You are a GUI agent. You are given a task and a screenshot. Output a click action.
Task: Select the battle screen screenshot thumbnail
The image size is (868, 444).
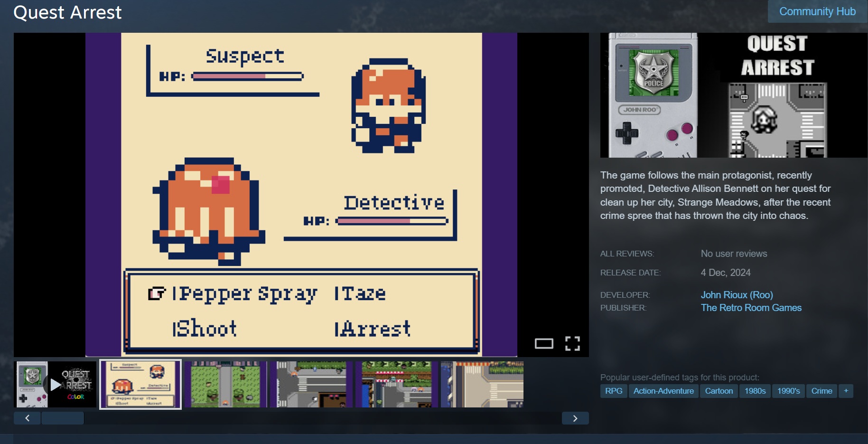140,384
